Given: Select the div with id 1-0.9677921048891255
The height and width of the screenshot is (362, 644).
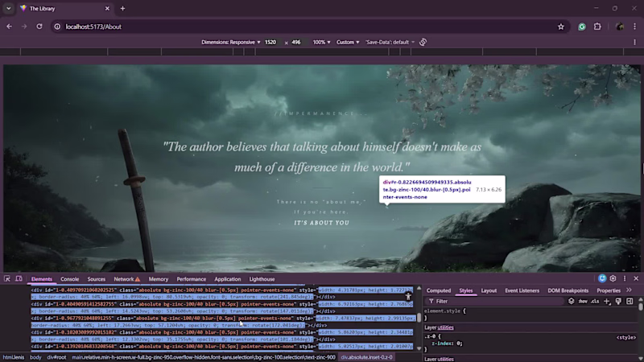Looking at the screenshot, I should coord(224,322).
